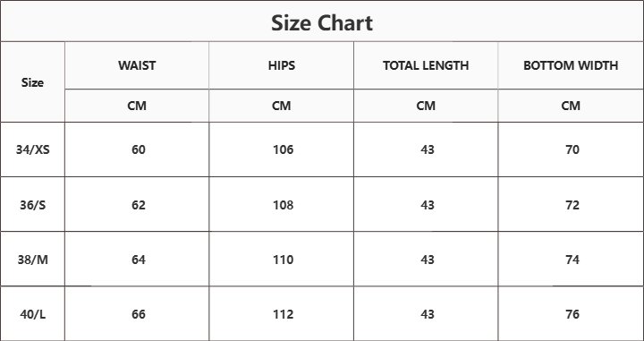Click waist value 66 in 40/L row
This screenshot has height=341, width=644.
(139, 314)
